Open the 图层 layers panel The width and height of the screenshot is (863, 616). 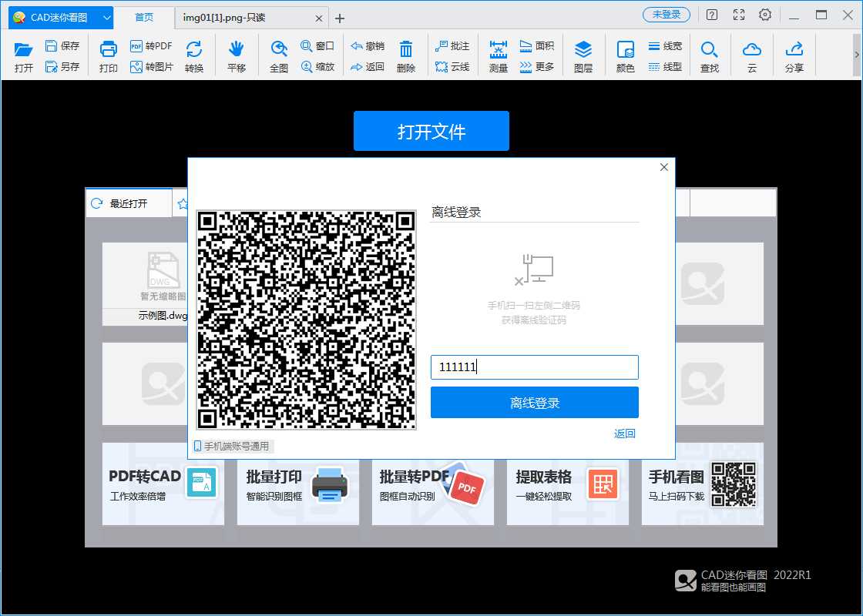[x=583, y=57]
